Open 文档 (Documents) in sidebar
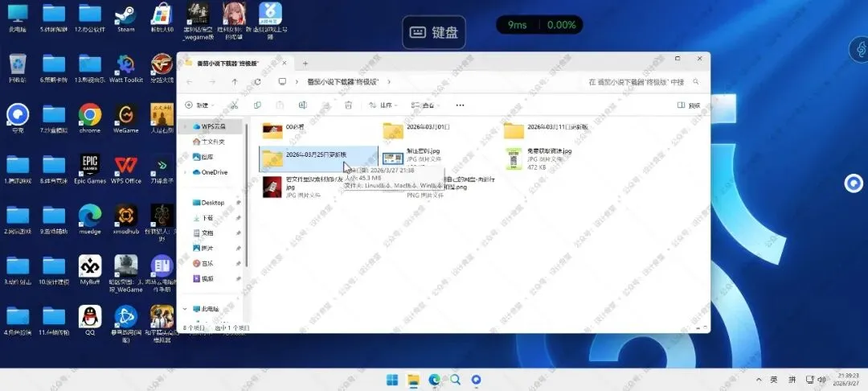This screenshot has width=868, height=391. pyautogui.click(x=203, y=233)
